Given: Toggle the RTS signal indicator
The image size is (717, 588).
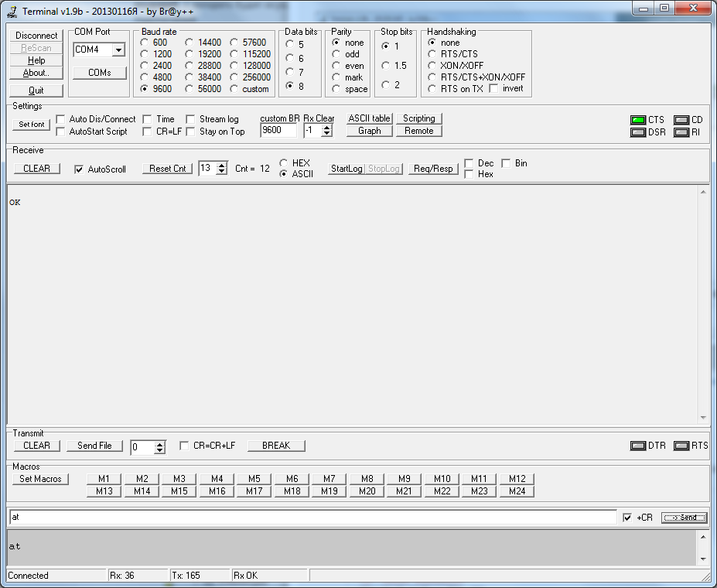Looking at the screenshot, I should pyautogui.click(x=681, y=446).
